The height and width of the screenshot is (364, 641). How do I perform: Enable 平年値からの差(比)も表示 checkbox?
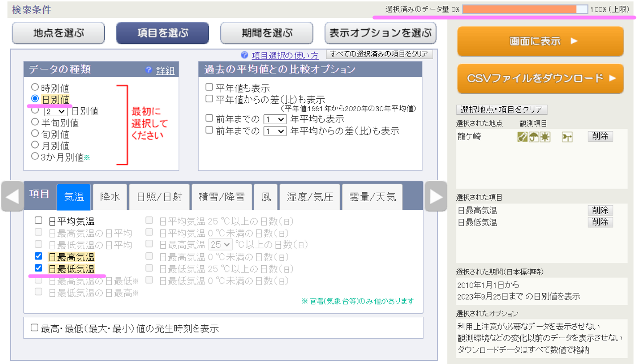[209, 98]
